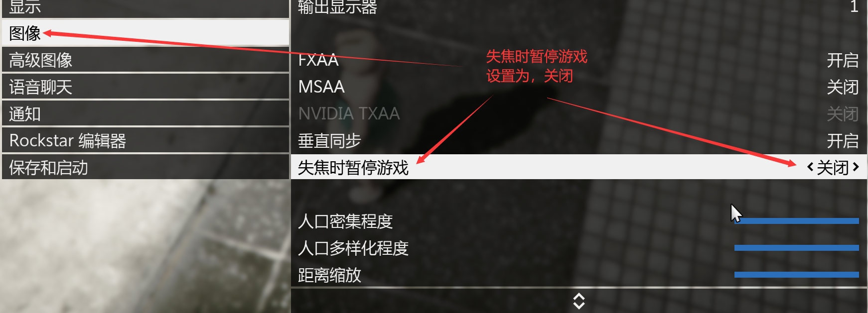
Task: Open the 通知 settings category
Action: [x=145, y=113]
